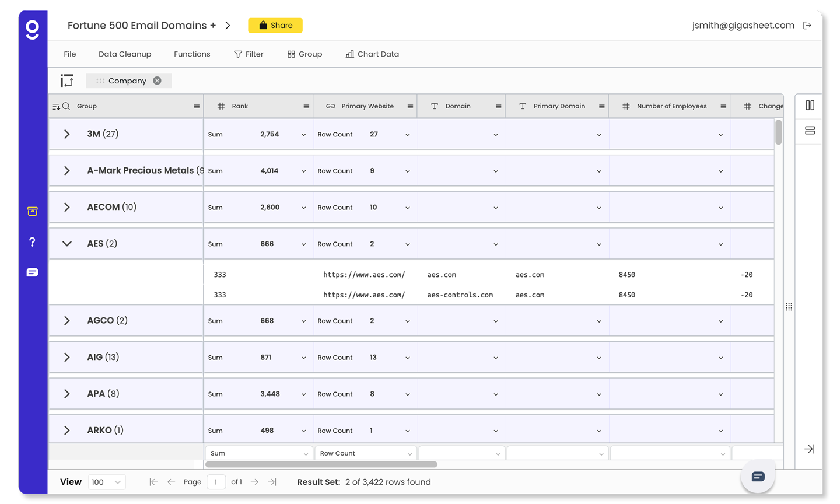Click the help question mark icon
840x504 pixels.
point(32,242)
